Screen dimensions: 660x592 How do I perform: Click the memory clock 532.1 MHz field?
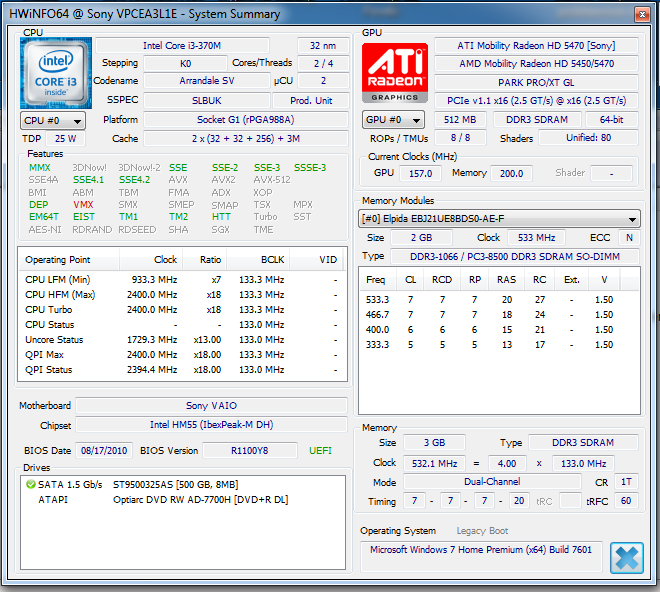coord(434,464)
